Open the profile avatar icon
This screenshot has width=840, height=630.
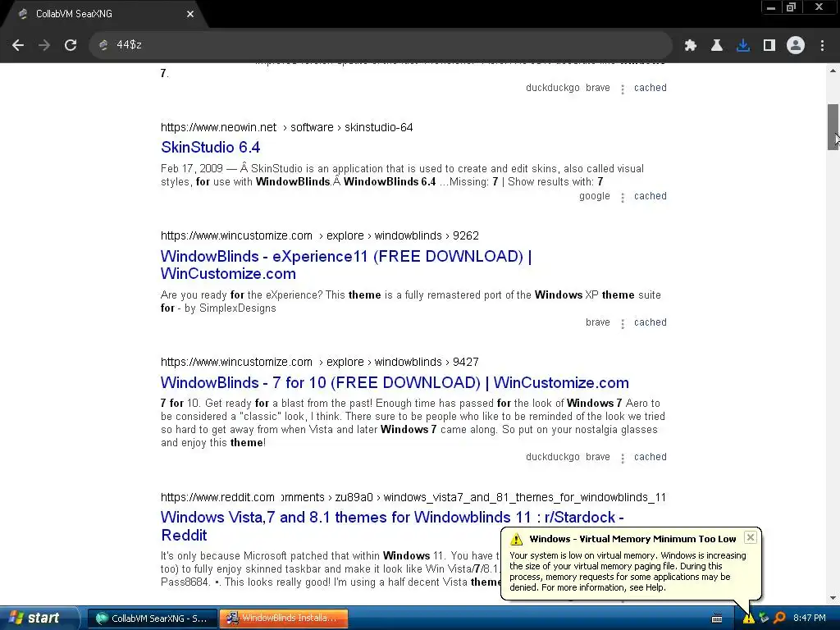[796, 45]
